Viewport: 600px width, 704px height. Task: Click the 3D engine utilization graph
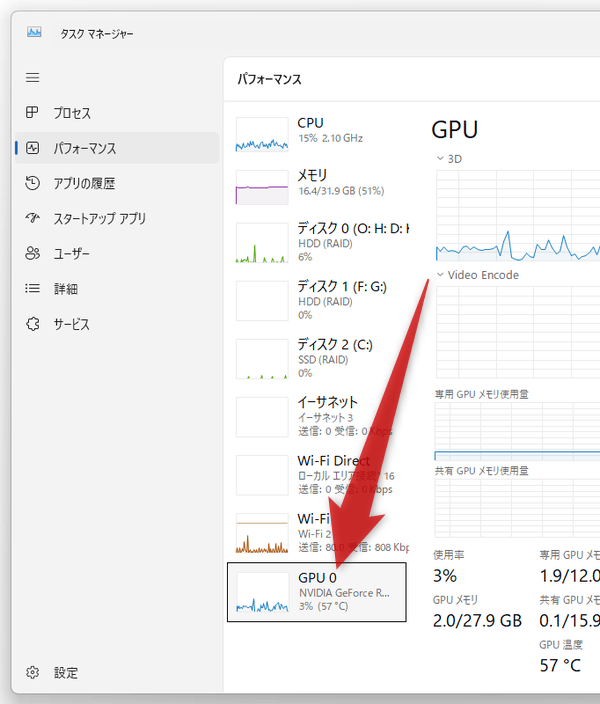click(518, 216)
